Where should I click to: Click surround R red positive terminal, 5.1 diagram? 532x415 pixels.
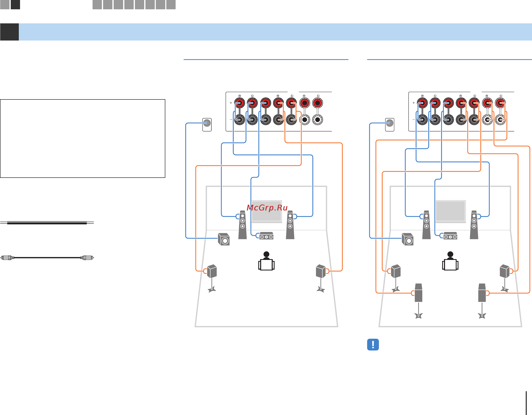(278, 103)
